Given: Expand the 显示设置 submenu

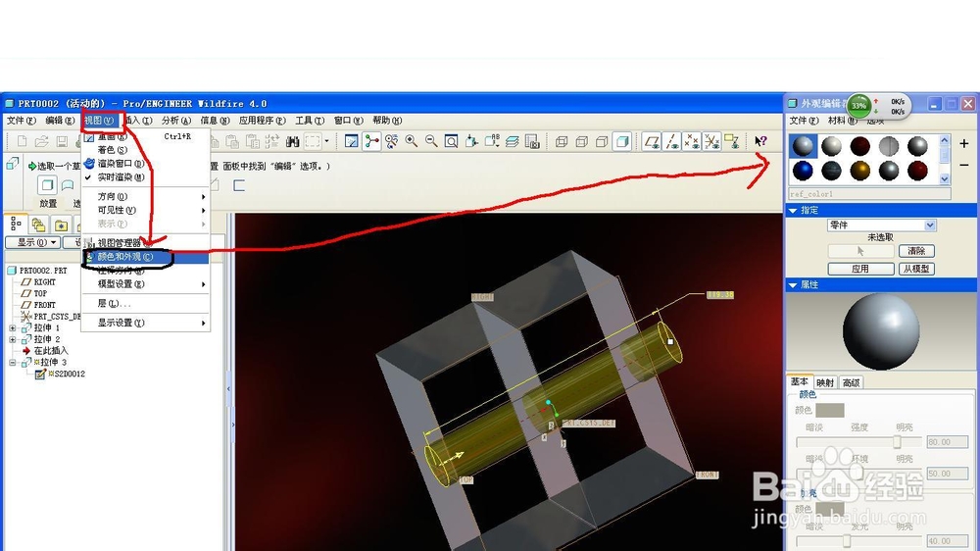Looking at the screenshot, I should [146, 323].
